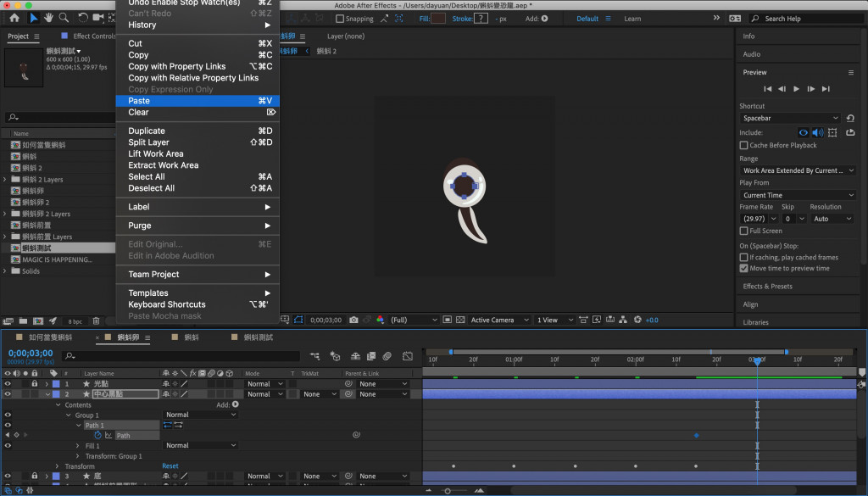Image resolution: width=868 pixels, height=496 pixels.
Task: Expand the Transform property group
Action: coord(57,466)
